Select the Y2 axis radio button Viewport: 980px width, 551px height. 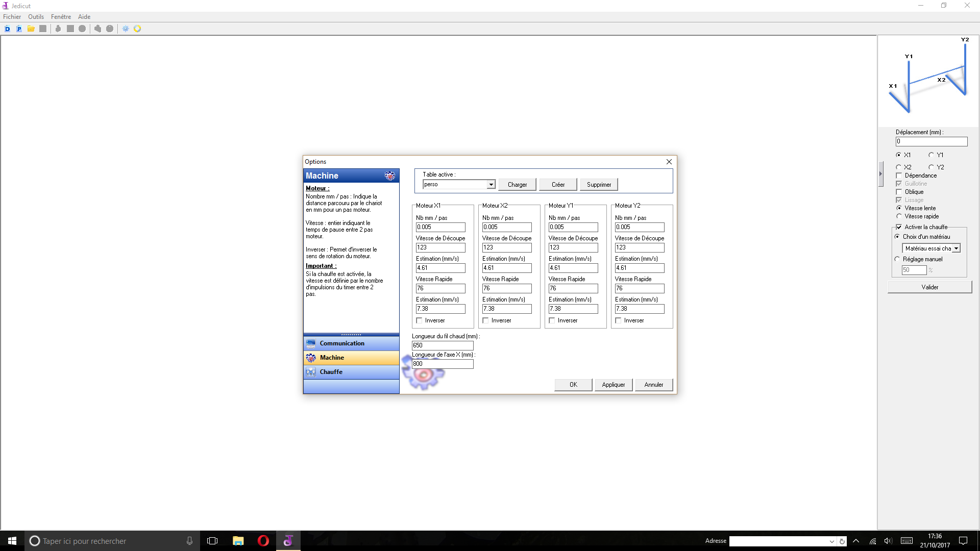tap(932, 167)
